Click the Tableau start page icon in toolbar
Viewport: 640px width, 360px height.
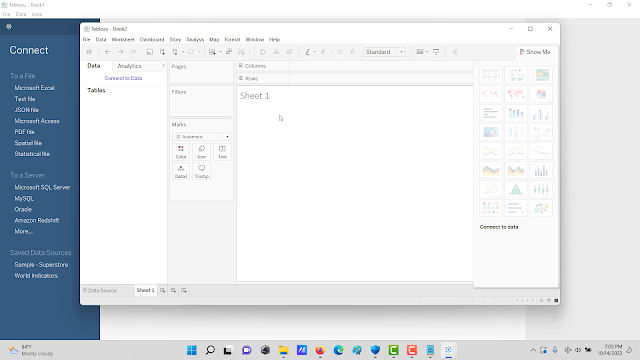click(x=89, y=52)
